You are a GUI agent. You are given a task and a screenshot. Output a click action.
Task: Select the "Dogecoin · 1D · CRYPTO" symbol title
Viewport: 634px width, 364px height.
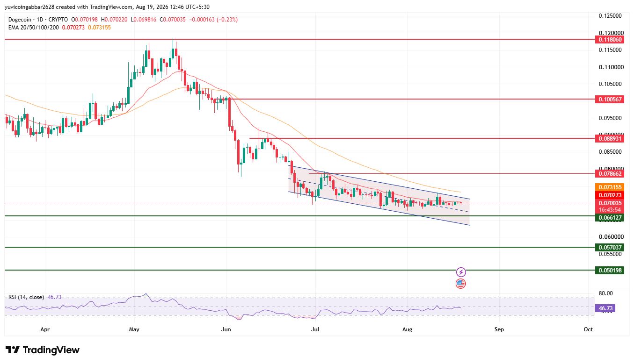coord(38,20)
